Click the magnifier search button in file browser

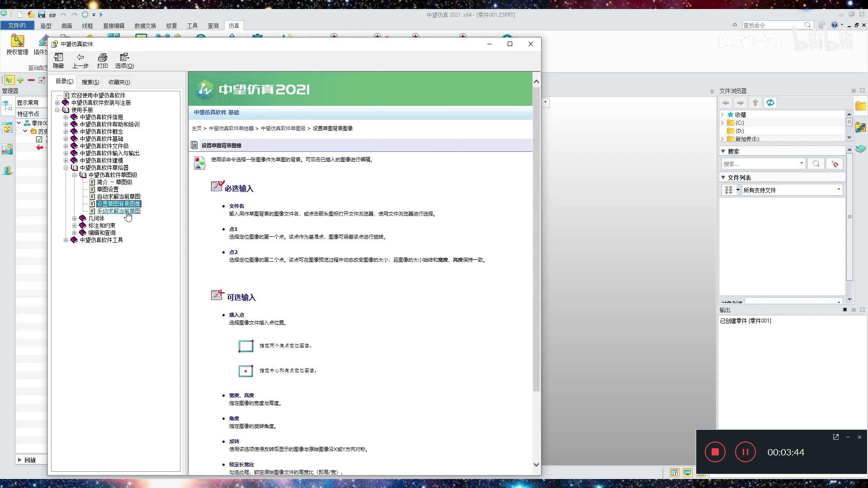pos(816,164)
